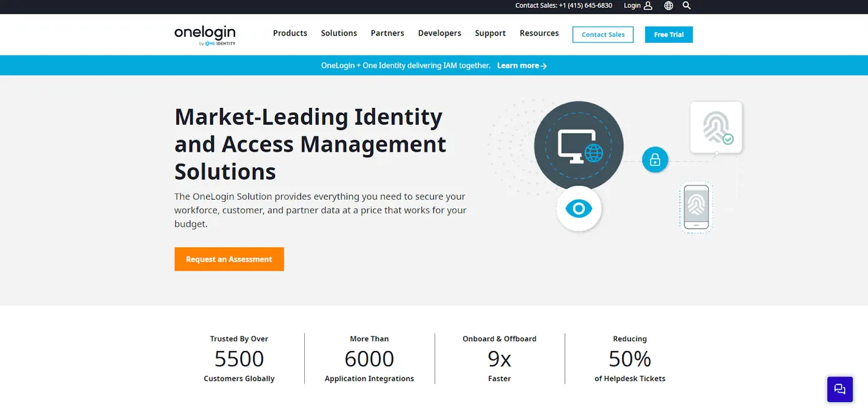The image size is (868, 409).
Task: Click the Free Trial button
Action: (x=668, y=34)
